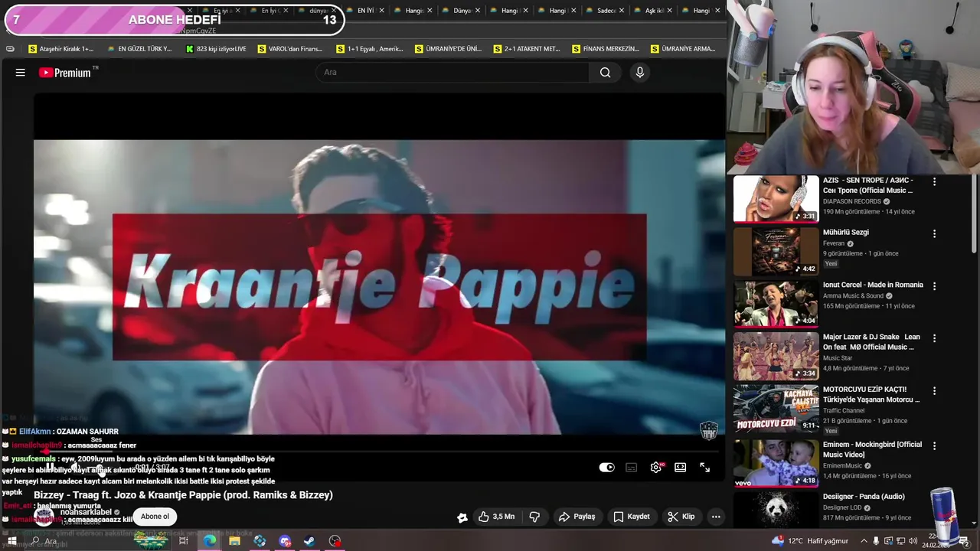Click the search magnifier button
This screenshot has width=980, height=551.
pos(606,73)
